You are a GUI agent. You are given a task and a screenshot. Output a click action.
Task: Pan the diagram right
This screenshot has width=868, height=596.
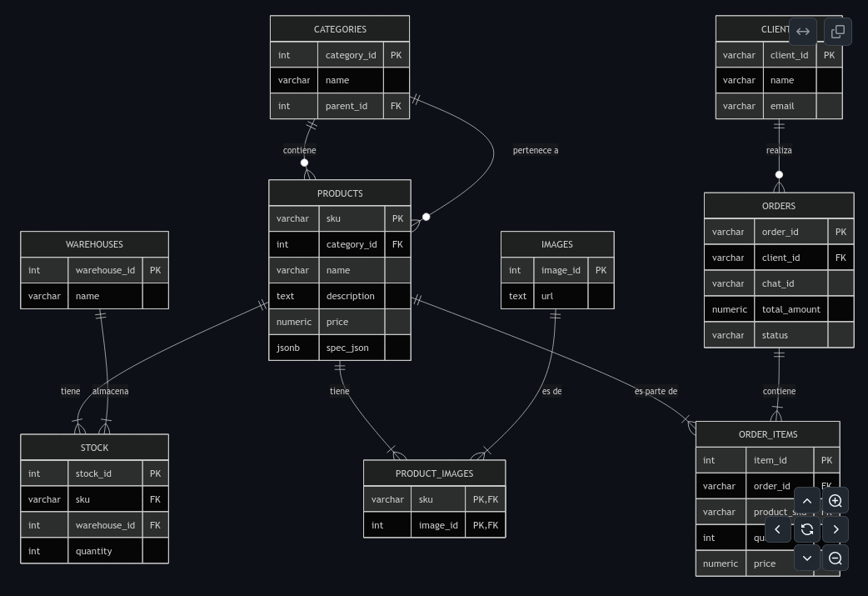[x=836, y=529]
